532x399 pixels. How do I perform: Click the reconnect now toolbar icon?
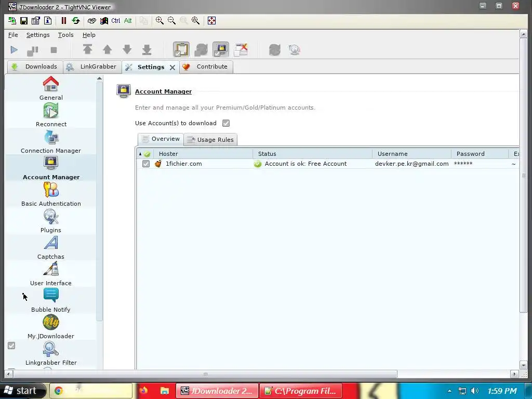coord(274,50)
